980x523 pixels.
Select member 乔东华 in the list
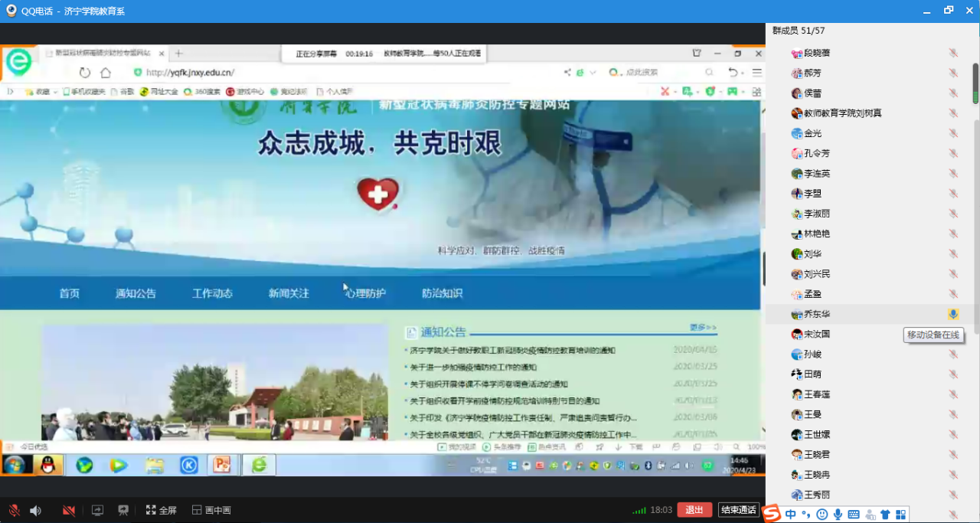pos(816,314)
